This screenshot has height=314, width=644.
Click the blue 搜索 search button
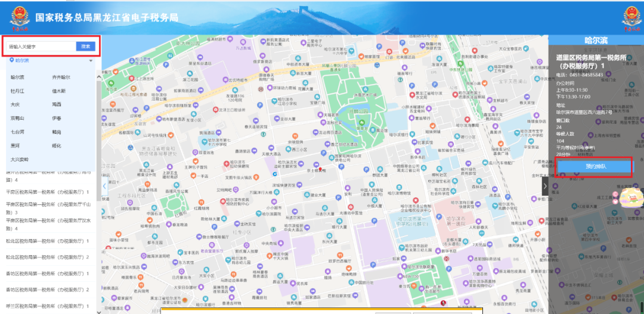(85, 46)
